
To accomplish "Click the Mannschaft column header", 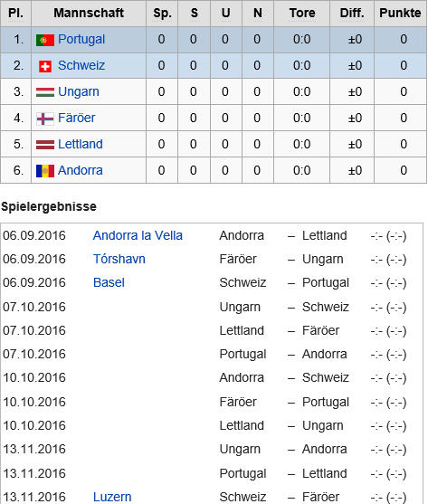I will 89,14.
